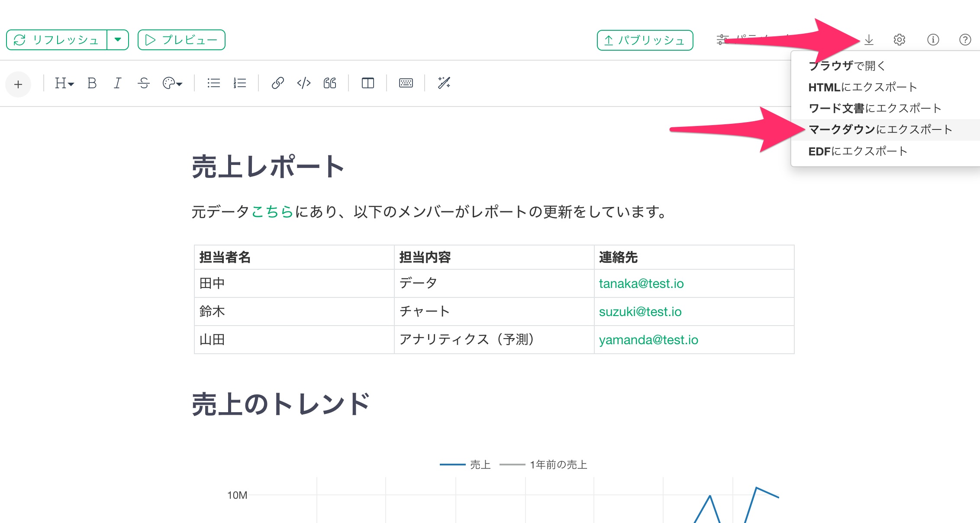Screen dimensions: 980x523
Task: Click the パブリッシュ button
Action: pyautogui.click(x=645, y=40)
